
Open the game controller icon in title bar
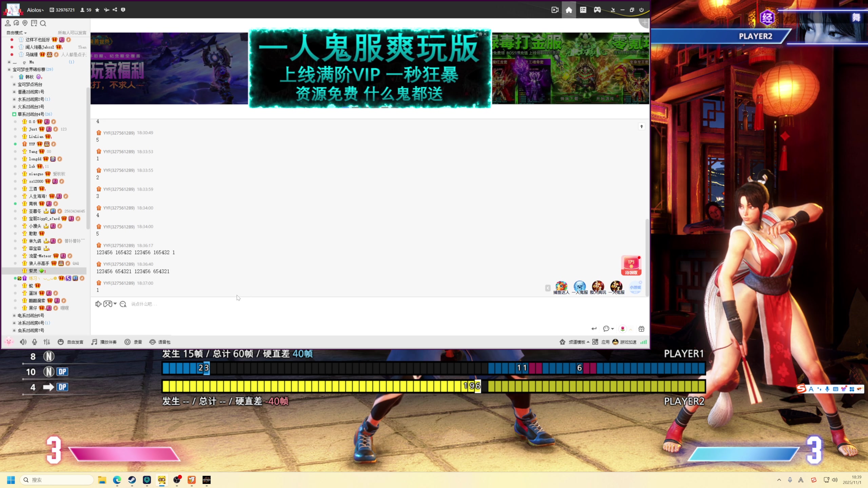point(597,10)
